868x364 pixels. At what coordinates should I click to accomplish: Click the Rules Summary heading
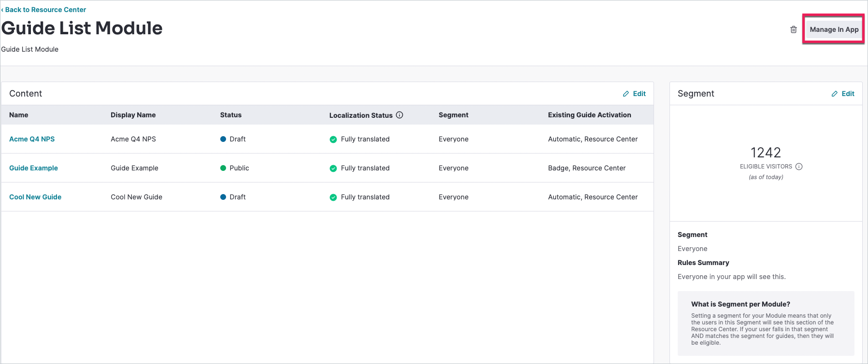tap(703, 263)
